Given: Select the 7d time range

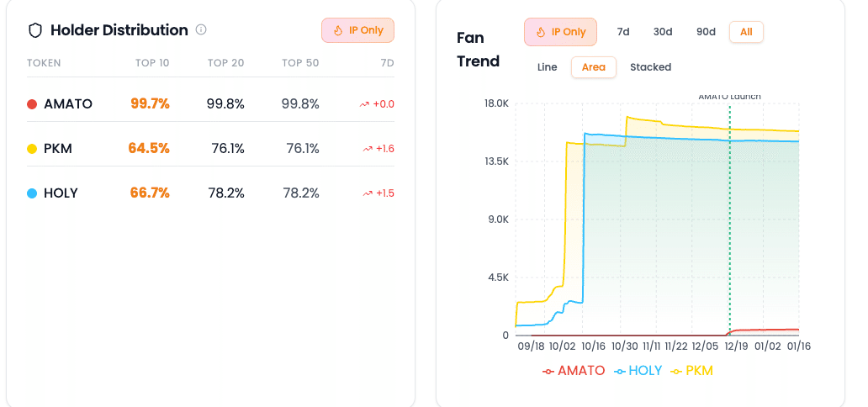Looking at the screenshot, I should click(623, 32).
